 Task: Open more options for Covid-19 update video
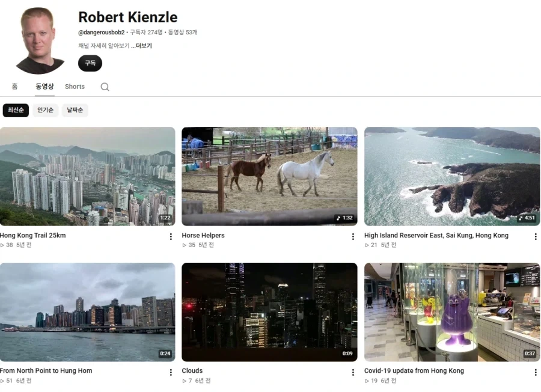pos(536,372)
